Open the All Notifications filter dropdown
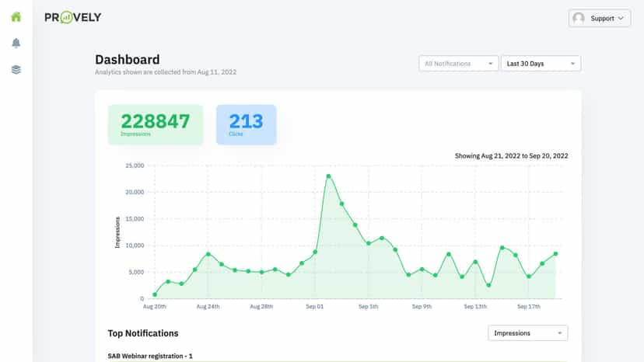Image resolution: width=644 pixels, height=362 pixels. click(x=458, y=64)
